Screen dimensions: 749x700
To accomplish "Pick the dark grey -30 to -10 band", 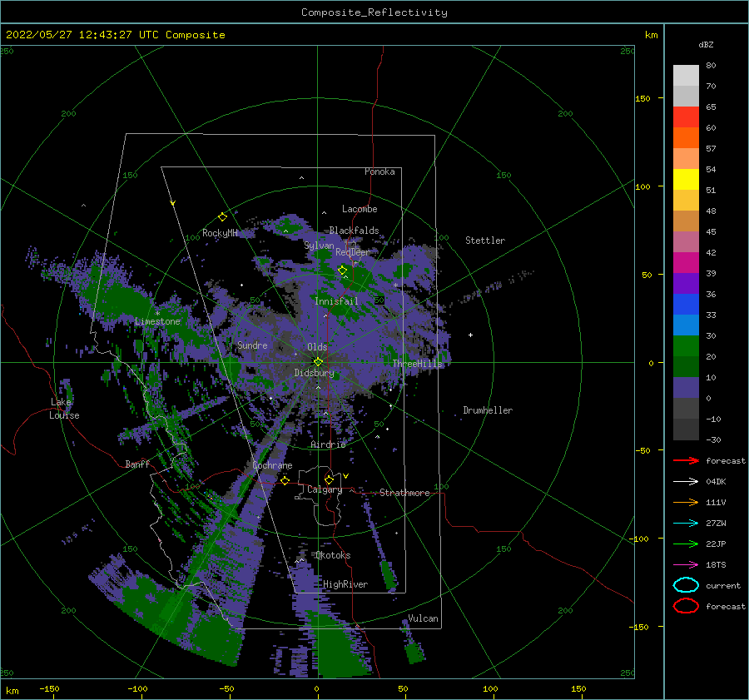I will (x=686, y=429).
